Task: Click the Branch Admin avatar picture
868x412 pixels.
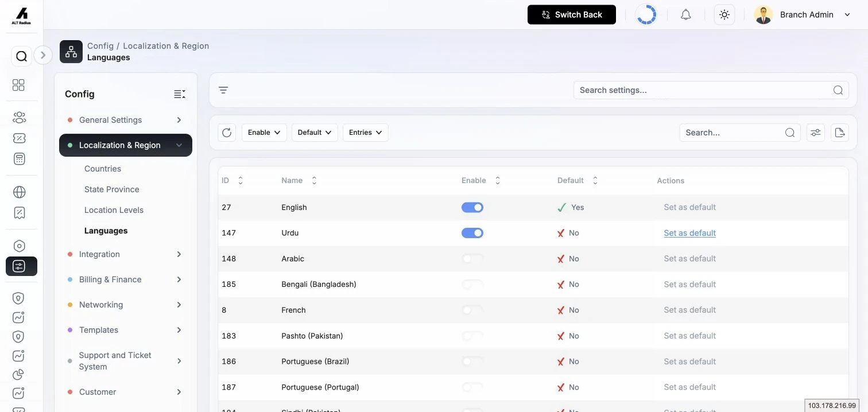Action: (763, 15)
